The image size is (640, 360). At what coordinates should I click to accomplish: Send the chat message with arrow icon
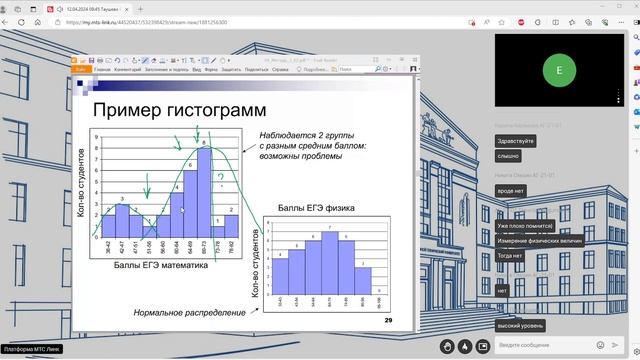[615, 345]
